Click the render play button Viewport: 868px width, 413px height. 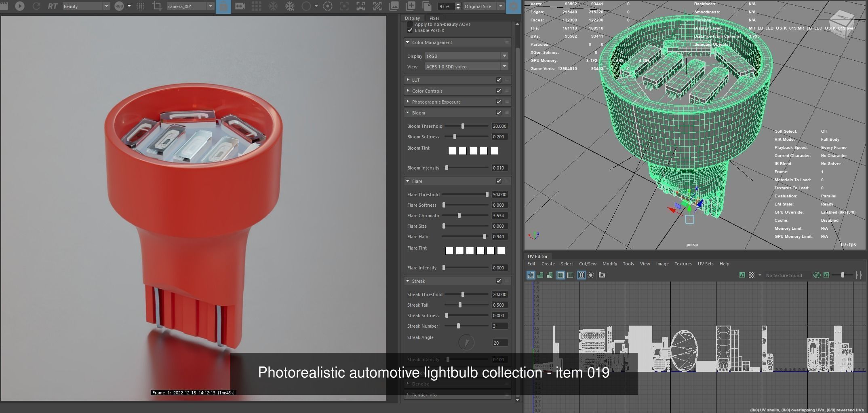pos(19,6)
